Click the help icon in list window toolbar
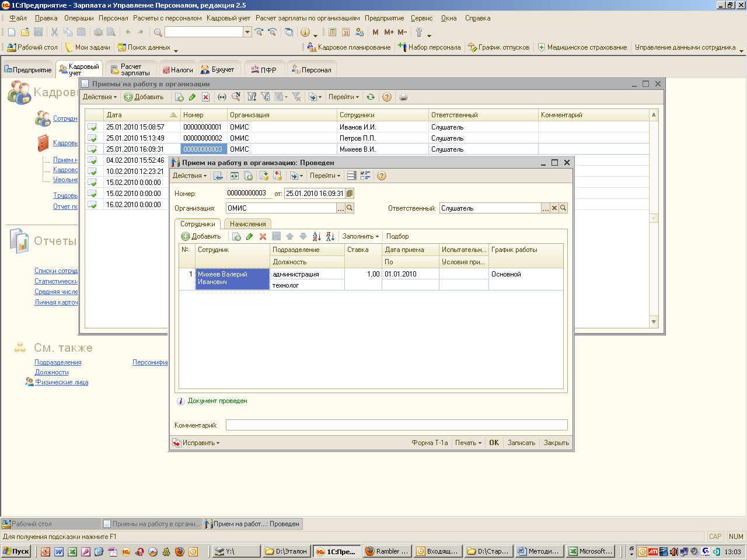 point(386,97)
